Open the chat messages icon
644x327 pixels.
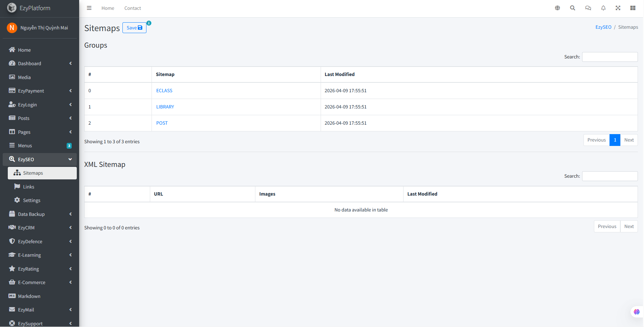pos(588,8)
